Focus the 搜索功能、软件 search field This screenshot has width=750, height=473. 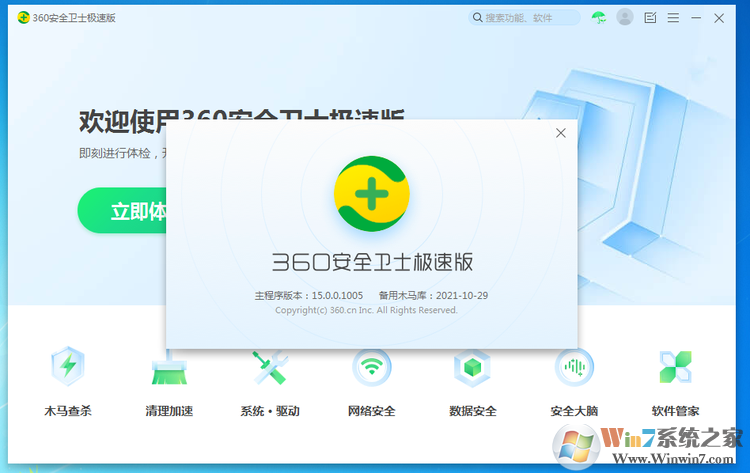(x=524, y=18)
